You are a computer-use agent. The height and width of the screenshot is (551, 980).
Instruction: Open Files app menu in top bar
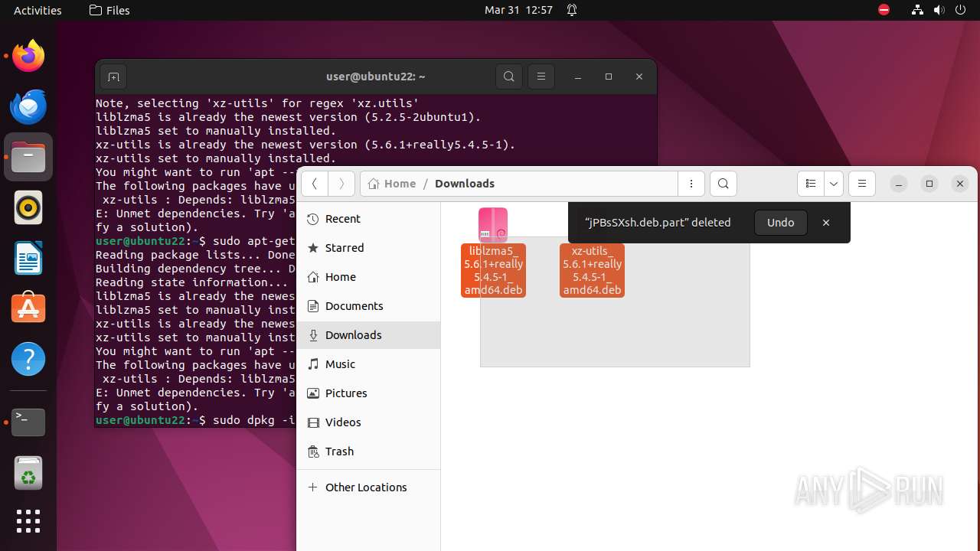click(x=109, y=10)
